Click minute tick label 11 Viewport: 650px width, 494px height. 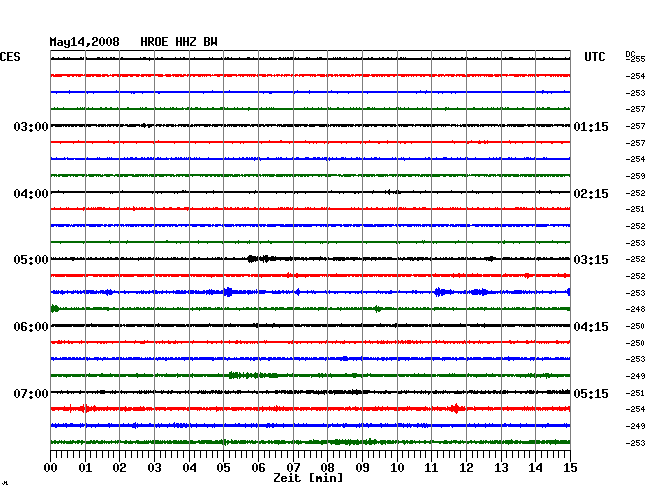point(431,468)
